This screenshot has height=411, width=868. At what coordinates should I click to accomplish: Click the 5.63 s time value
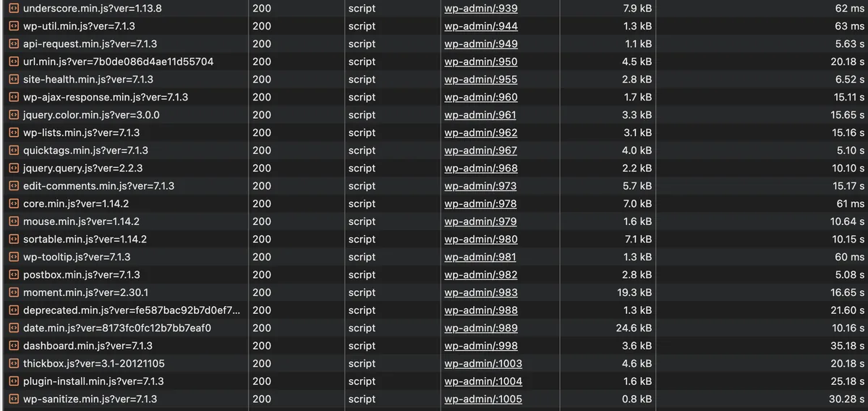[x=850, y=44]
